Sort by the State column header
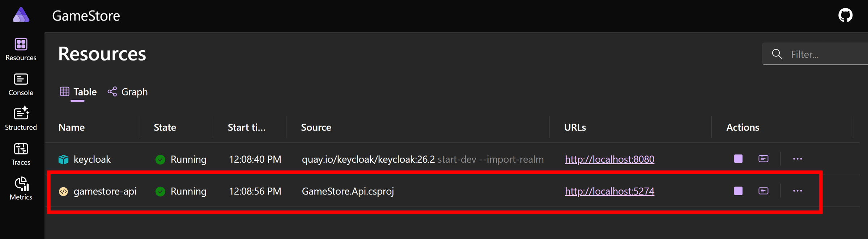This screenshot has width=868, height=239. tap(165, 127)
